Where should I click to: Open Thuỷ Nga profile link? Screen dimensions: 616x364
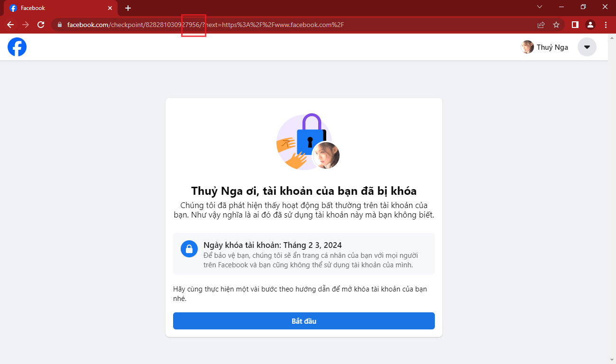click(x=544, y=47)
